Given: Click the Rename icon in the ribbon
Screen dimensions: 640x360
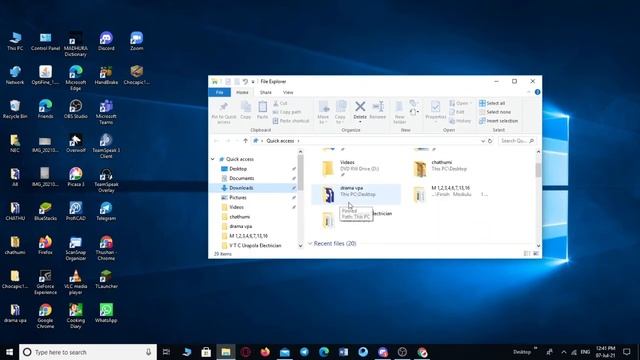Looking at the screenshot, I should pos(378,107).
